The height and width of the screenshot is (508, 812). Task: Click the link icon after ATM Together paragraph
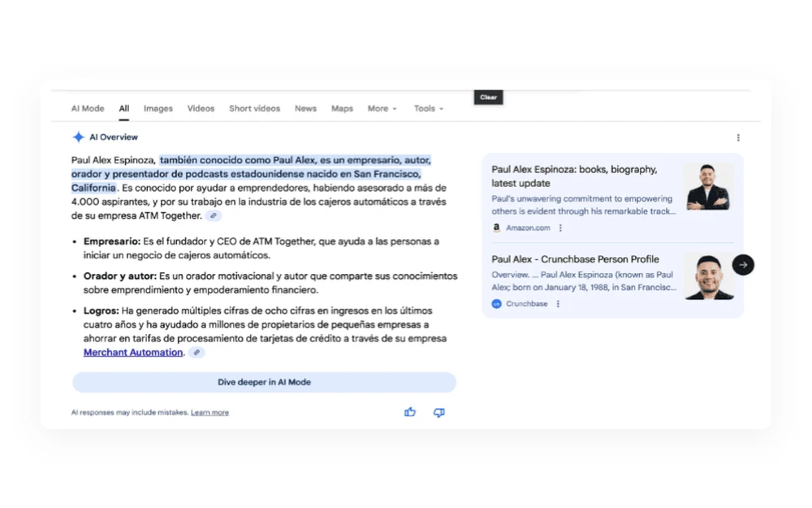pyautogui.click(x=214, y=215)
